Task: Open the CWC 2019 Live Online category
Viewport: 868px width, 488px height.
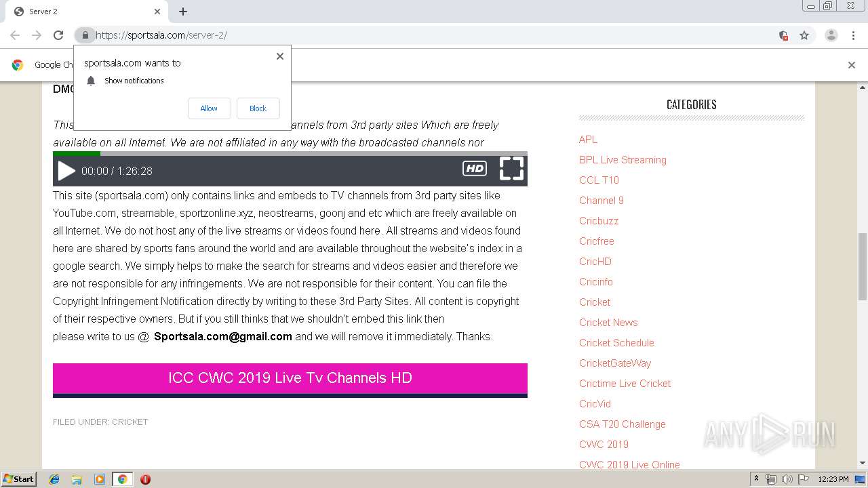Action: click(629, 464)
